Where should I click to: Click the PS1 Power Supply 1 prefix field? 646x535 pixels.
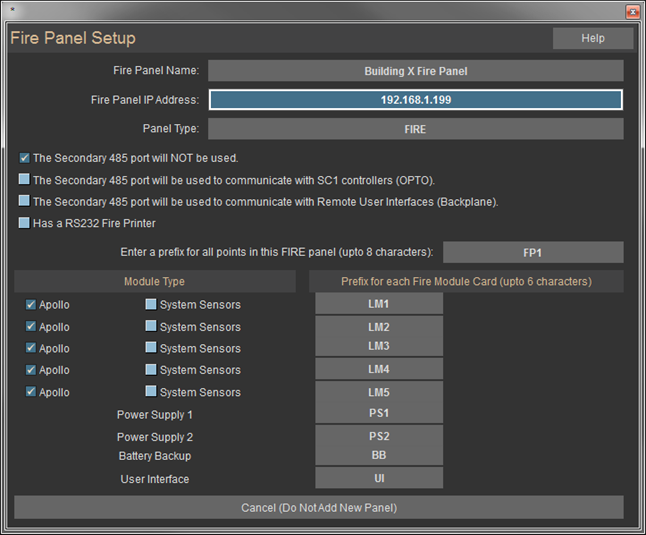(x=379, y=413)
